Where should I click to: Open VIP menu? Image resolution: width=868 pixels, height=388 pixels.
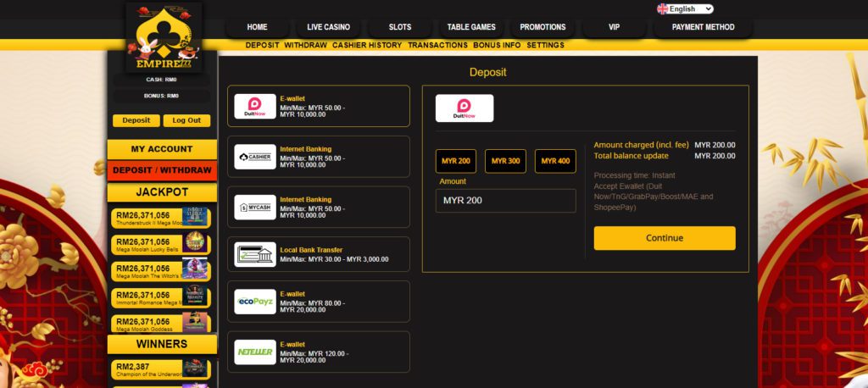[614, 27]
